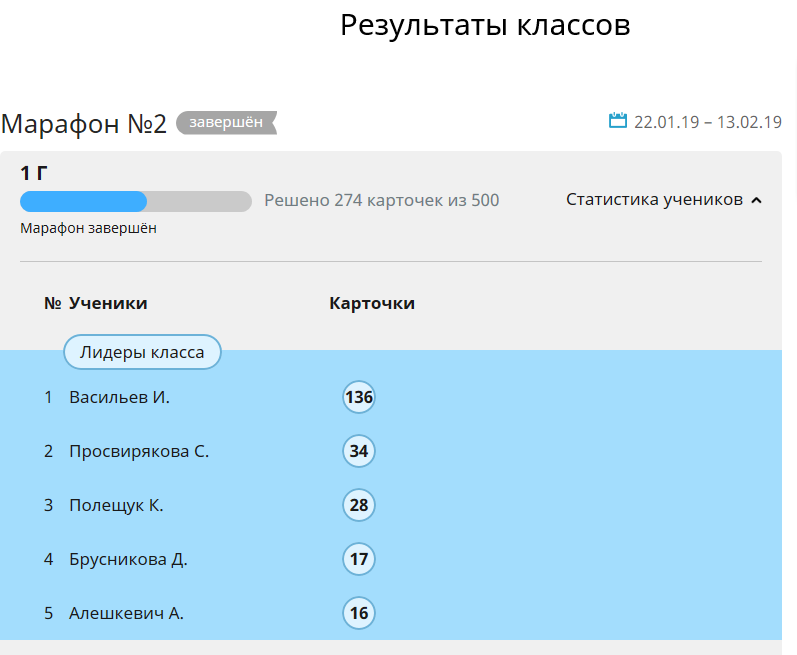Viewport: 797px width, 655px height.
Task: Select student Васильев И.
Action: pyautogui.click(x=119, y=397)
